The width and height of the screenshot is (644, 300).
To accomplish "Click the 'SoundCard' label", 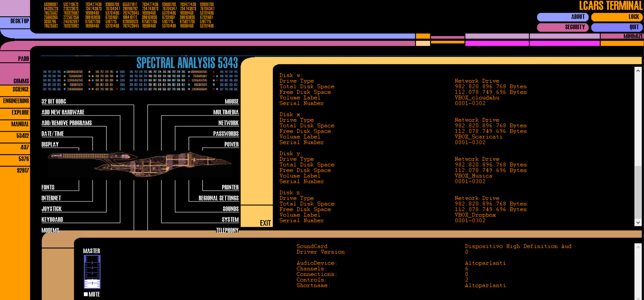I will 312,246.
